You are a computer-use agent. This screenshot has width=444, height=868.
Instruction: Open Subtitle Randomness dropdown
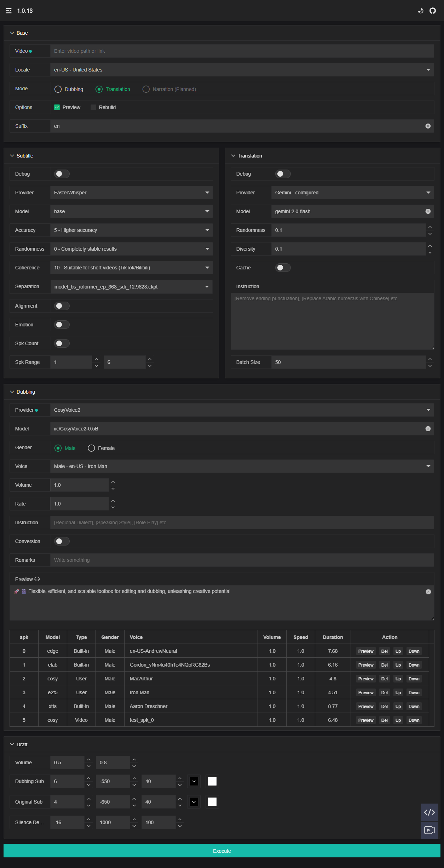[x=132, y=249]
